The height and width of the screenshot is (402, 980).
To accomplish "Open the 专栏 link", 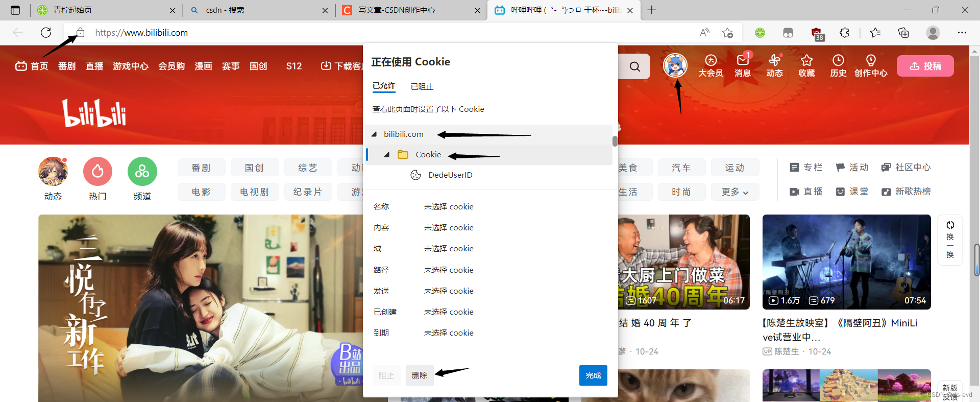I will point(806,168).
